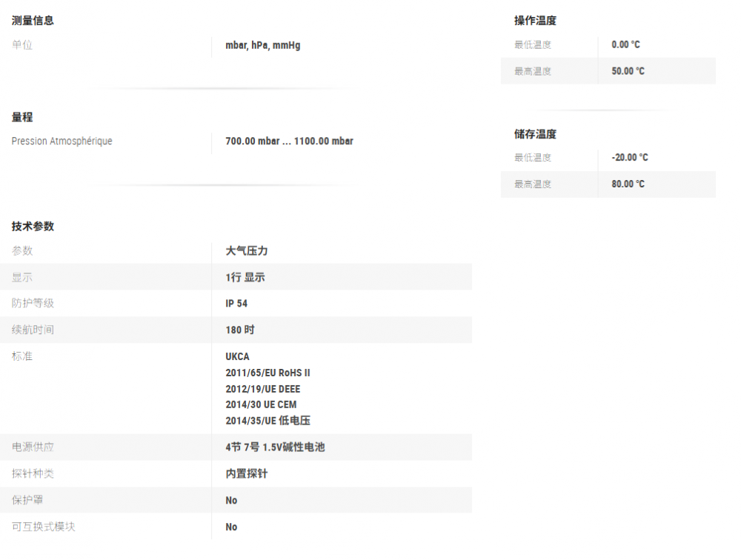This screenshot has height=560, width=741.
Task: Click the 操作温度 section heading
Action: (535, 21)
